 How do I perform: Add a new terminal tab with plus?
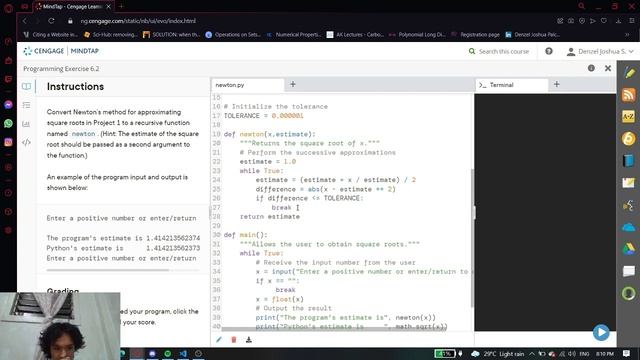(x=557, y=84)
